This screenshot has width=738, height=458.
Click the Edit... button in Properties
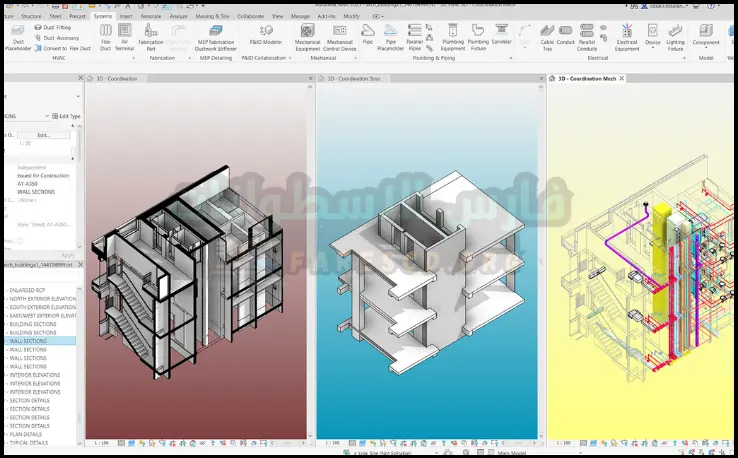(44, 134)
